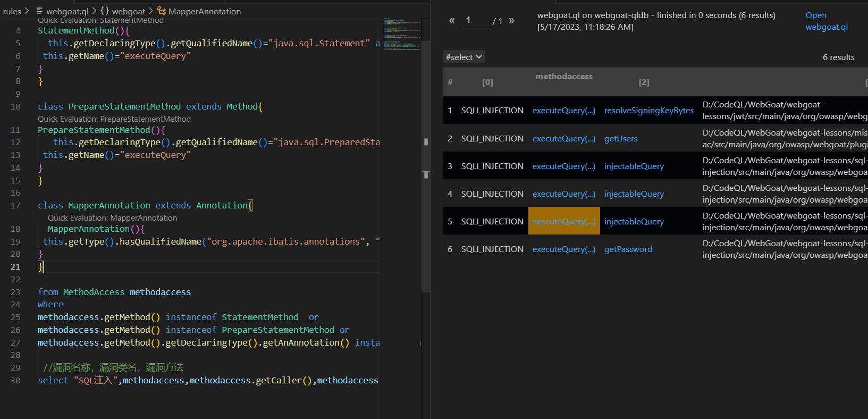Open the getPassword result link
This screenshot has height=419, width=868.
tap(628, 249)
